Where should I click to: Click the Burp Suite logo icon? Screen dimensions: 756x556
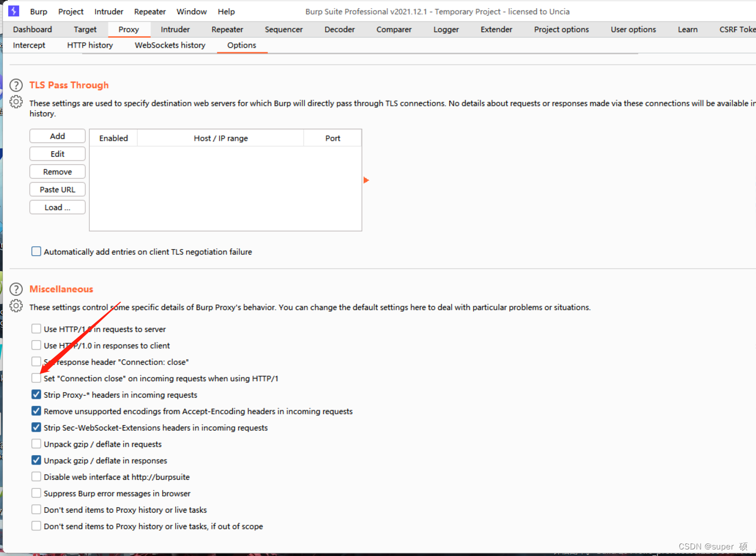tap(14, 11)
